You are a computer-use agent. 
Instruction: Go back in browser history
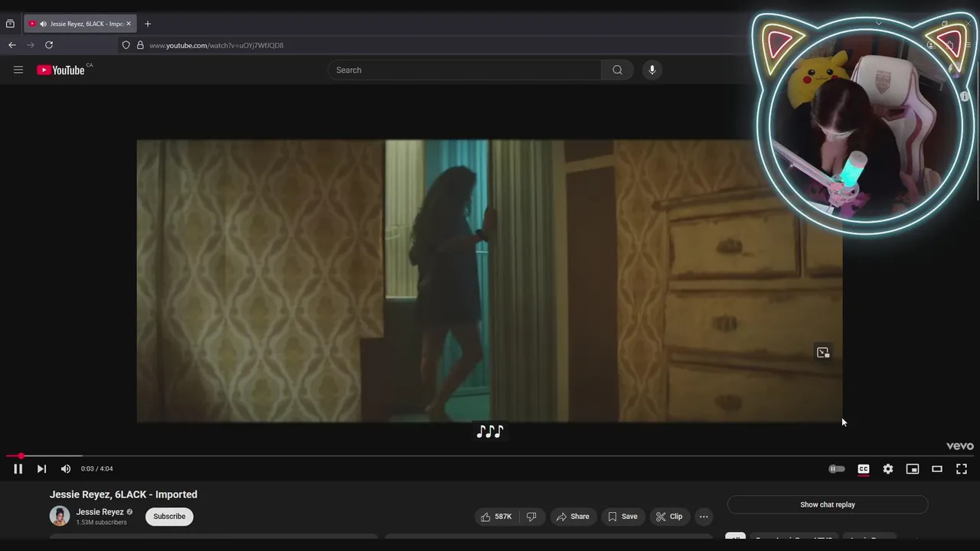[x=12, y=45]
